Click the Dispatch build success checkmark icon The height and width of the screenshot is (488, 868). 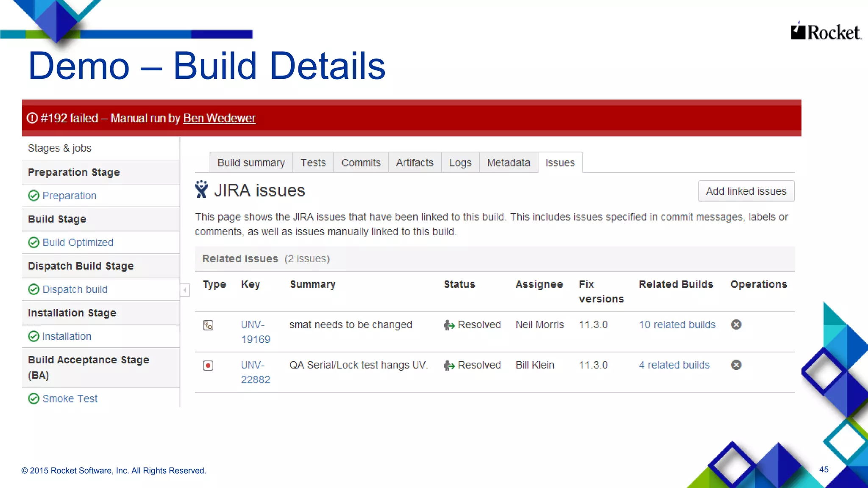click(33, 290)
